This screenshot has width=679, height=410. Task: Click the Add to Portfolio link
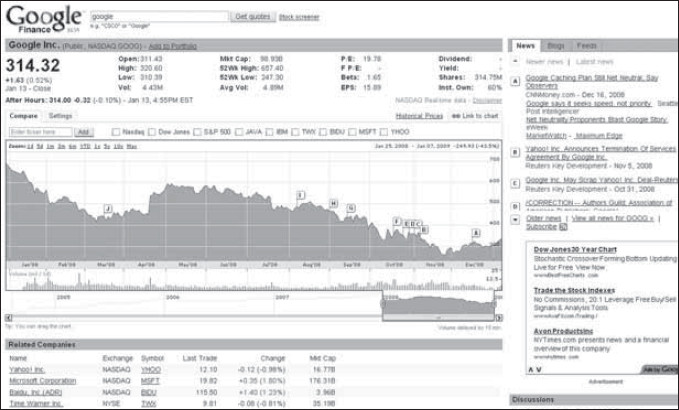point(172,46)
